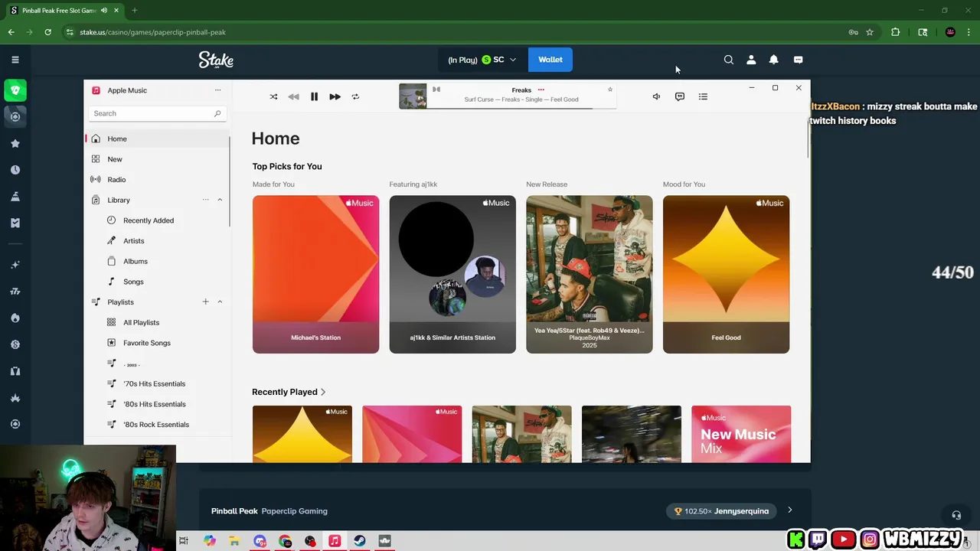Select the Library sidebar heading

coord(119,200)
